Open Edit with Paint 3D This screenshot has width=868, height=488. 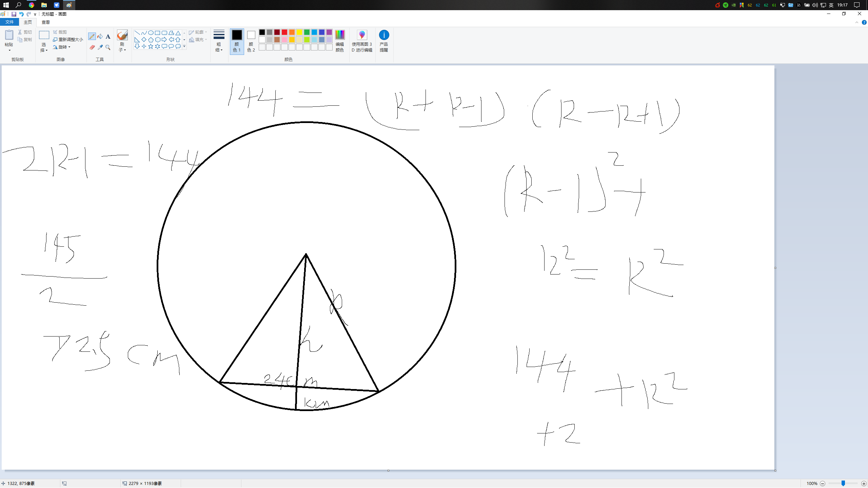click(x=362, y=41)
